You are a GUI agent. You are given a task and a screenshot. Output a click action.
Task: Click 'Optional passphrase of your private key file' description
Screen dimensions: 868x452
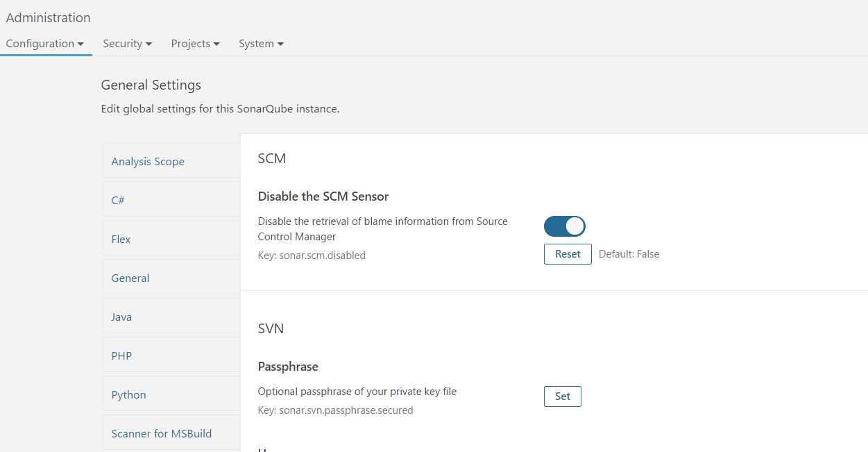357,392
